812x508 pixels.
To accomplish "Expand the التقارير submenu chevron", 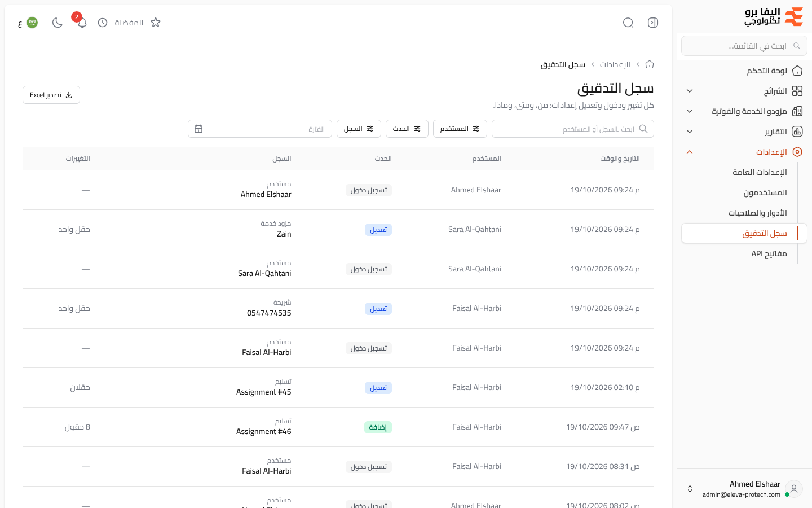I will click(x=690, y=132).
